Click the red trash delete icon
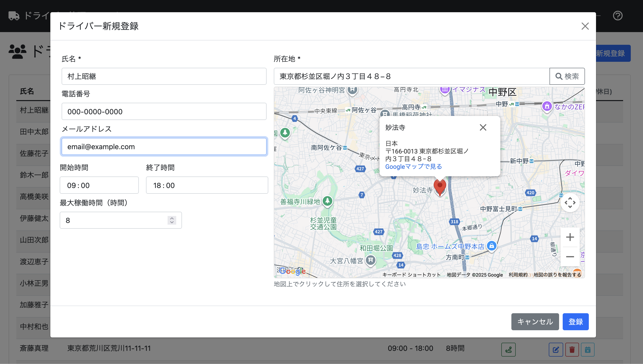Viewport: 643px width, 364px height. (572, 350)
